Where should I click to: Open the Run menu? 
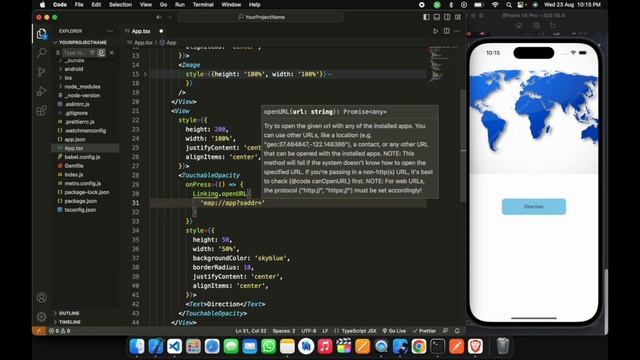coord(180,5)
